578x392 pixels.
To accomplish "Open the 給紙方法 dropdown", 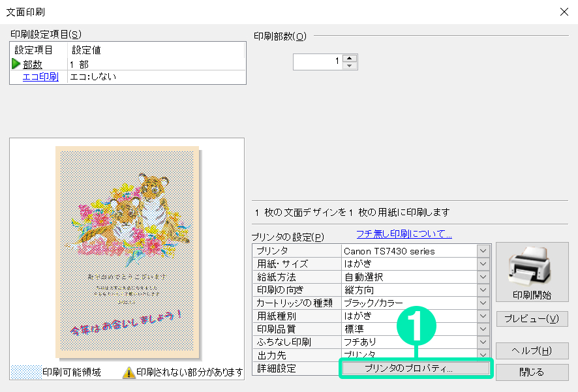I will pyautogui.click(x=483, y=277).
